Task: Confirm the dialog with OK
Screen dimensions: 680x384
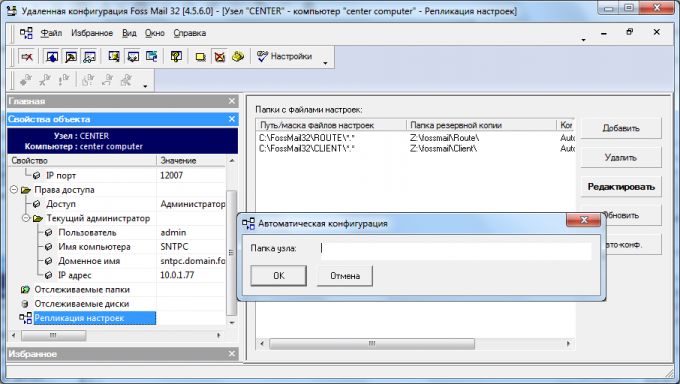Action: (x=278, y=276)
